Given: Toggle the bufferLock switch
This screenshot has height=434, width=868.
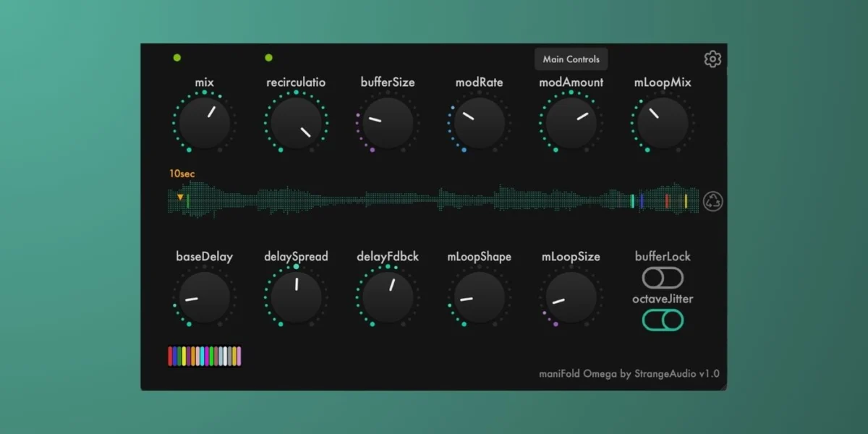Looking at the screenshot, I should coord(663,278).
